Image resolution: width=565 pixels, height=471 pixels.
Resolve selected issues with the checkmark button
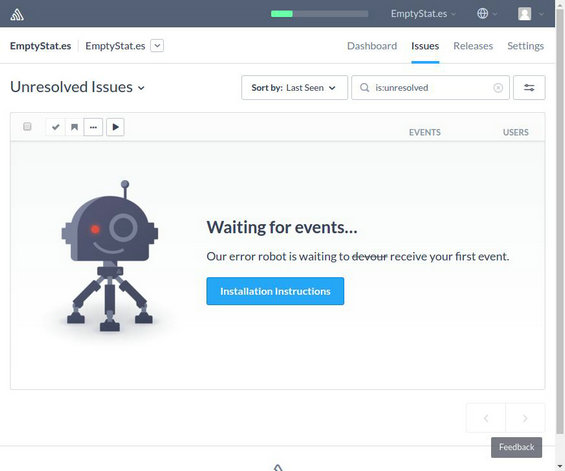(x=55, y=127)
